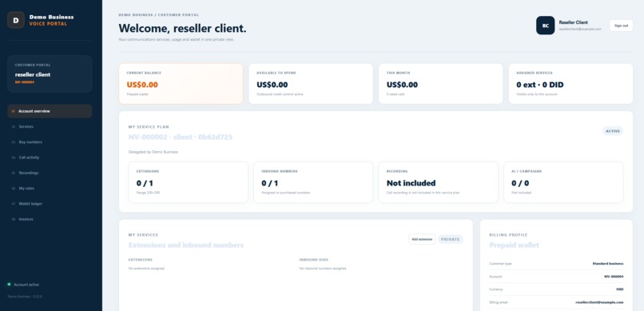The width and height of the screenshot is (644, 311).
Task: Select the This Month usage card
Action: point(441,83)
